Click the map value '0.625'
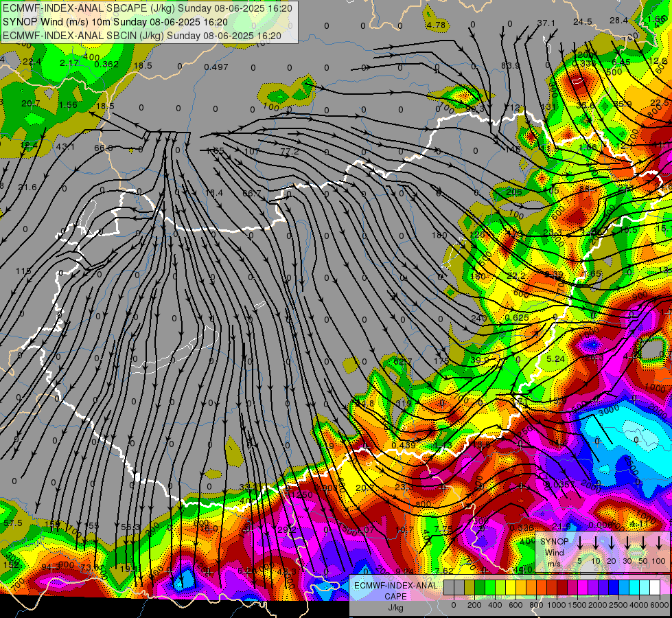Viewport: 672px width, 618px height. coord(517,318)
